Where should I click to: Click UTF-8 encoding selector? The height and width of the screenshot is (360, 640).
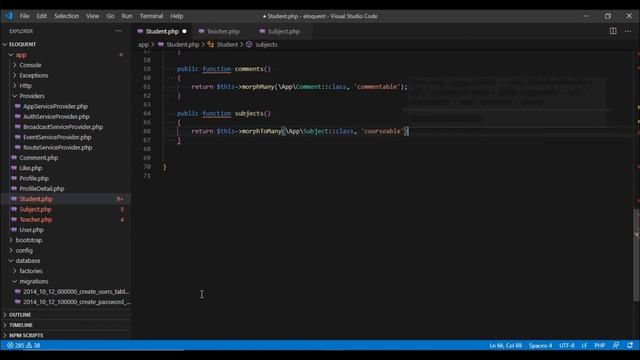point(567,345)
